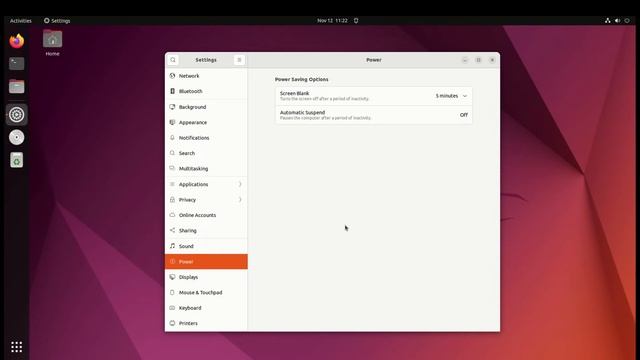Click the Multitasking icon

pyautogui.click(x=172, y=168)
